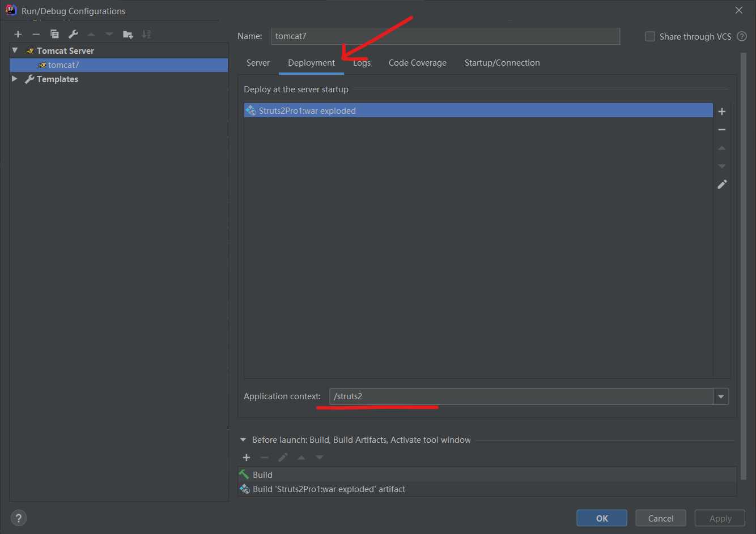Close the Run/Debug Configurations dialog
The width and height of the screenshot is (756, 534).
pos(739,10)
